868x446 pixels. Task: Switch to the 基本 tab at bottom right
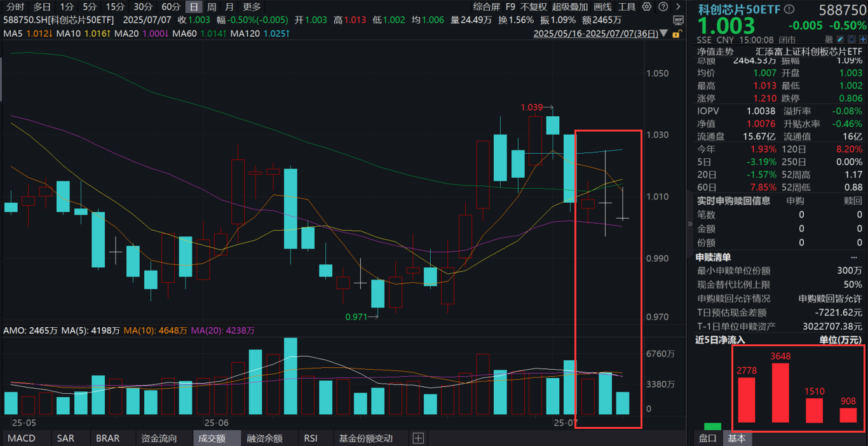(x=736, y=438)
